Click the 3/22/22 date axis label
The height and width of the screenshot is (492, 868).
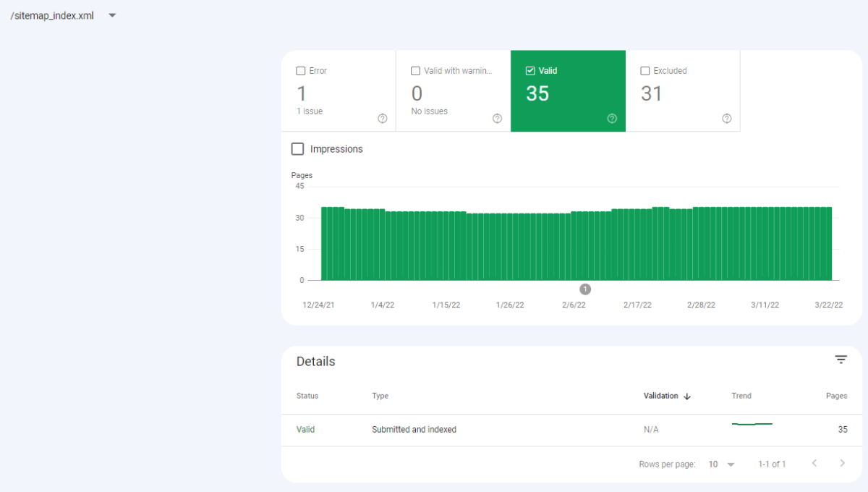(828, 305)
